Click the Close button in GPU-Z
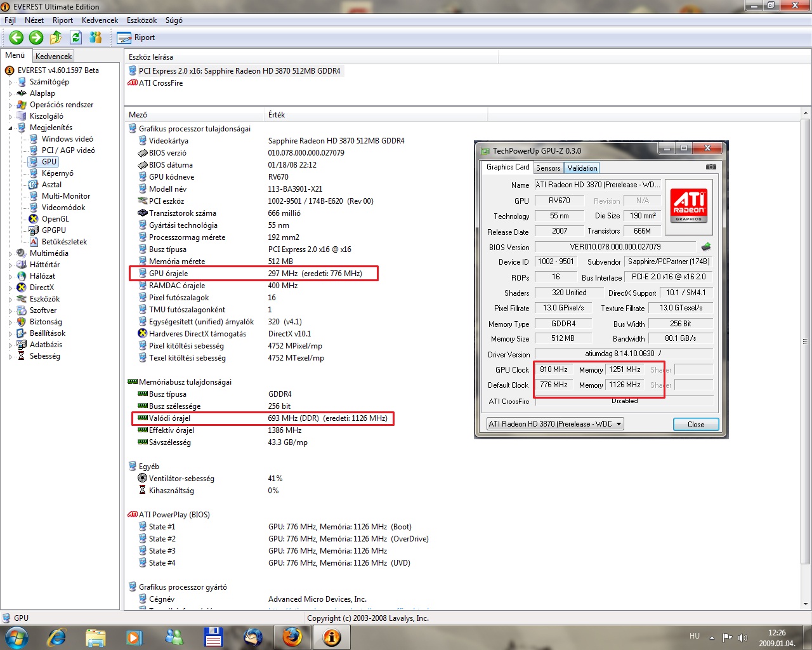The image size is (812, 650). pyautogui.click(x=696, y=425)
